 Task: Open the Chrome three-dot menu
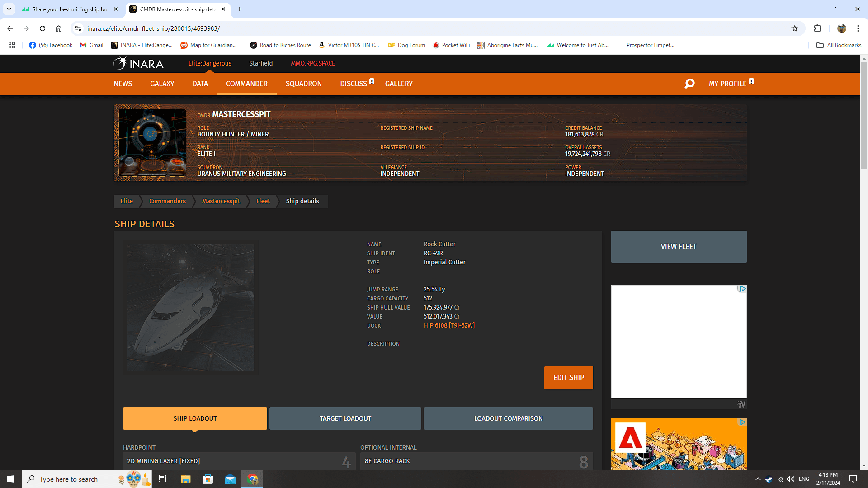click(858, 28)
